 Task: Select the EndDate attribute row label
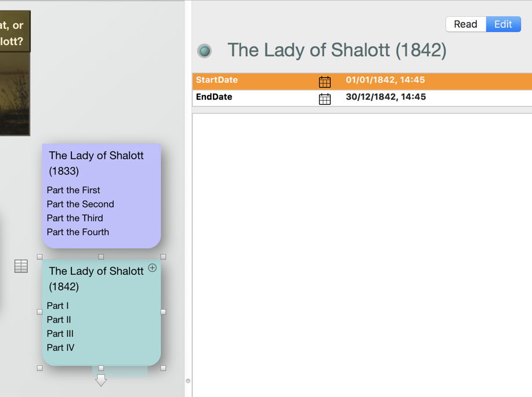pos(214,97)
